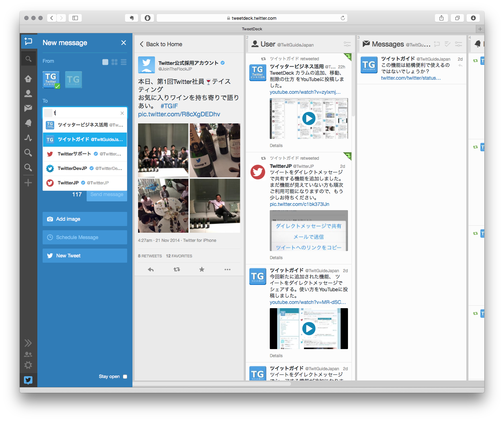Click compose message icon in Messages column header
The height and width of the screenshot is (421, 504).
(437, 44)
